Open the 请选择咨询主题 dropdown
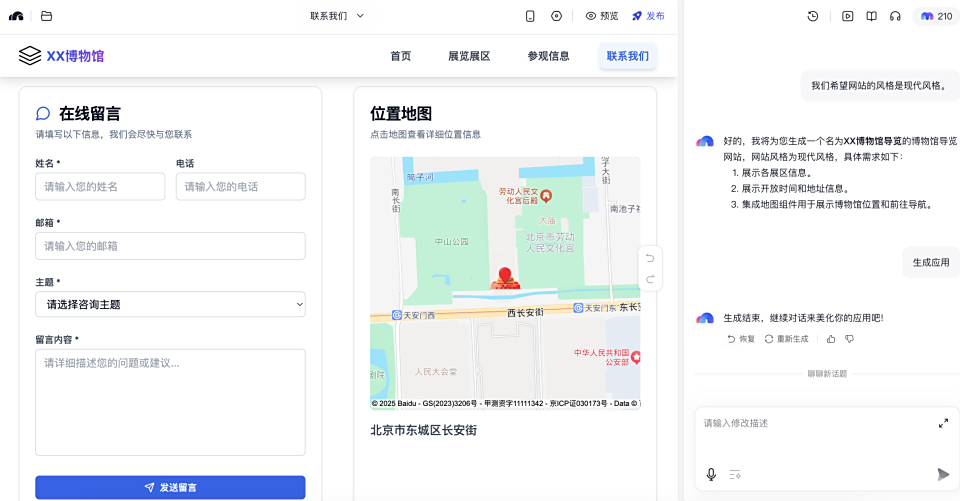The image size is (960, 501). [170, 304]
